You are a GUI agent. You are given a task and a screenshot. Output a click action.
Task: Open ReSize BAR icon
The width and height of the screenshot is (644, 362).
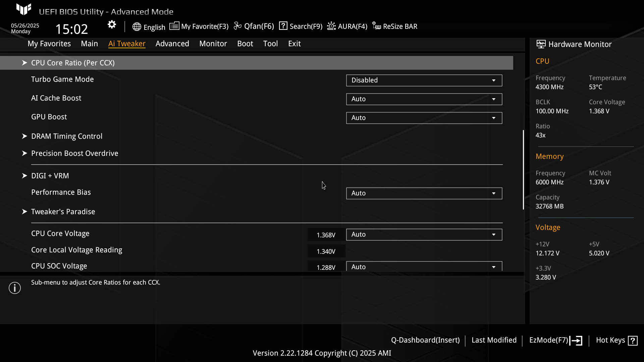tap(376, 26)
